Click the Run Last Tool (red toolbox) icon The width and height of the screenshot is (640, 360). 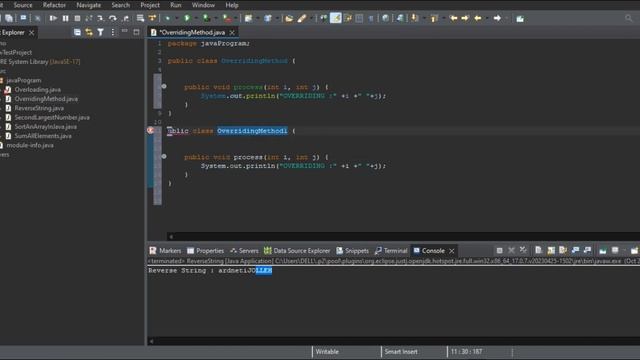tap(227, 18)
